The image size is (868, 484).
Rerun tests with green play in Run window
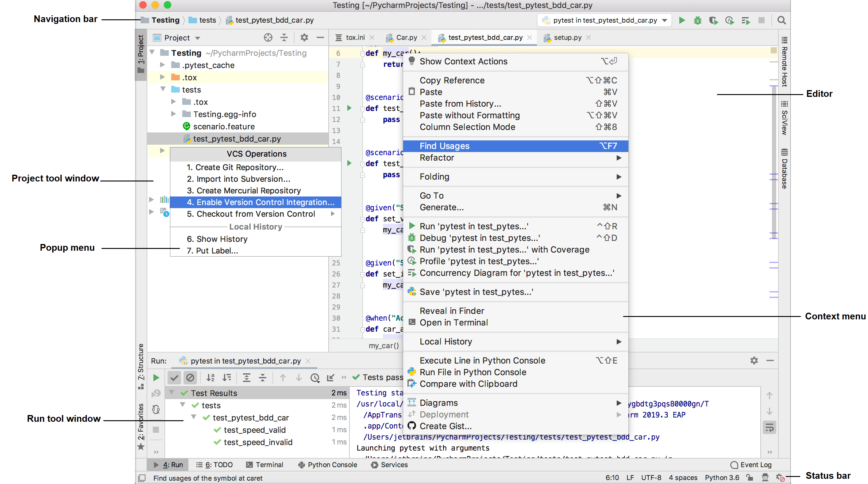156,378
